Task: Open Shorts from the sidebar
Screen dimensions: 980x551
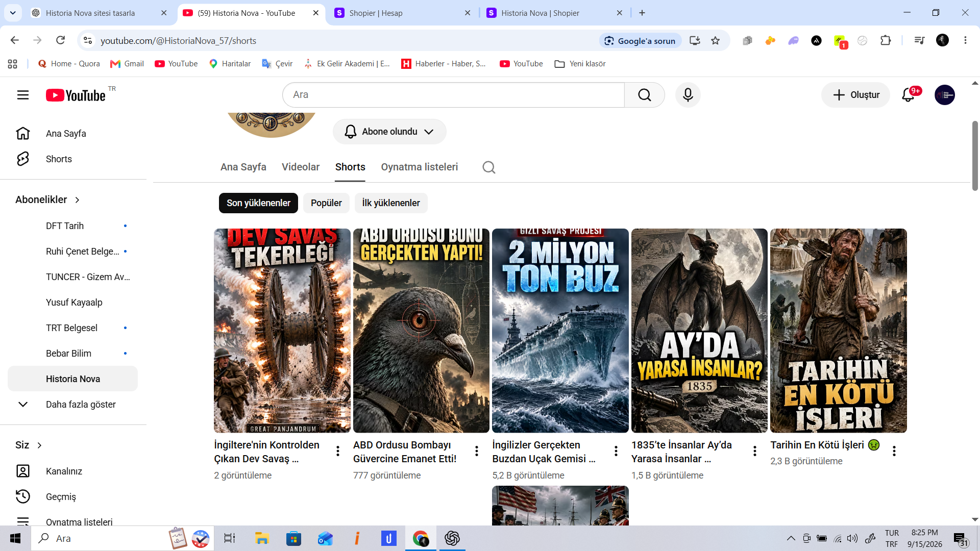Action: (73, 159)
